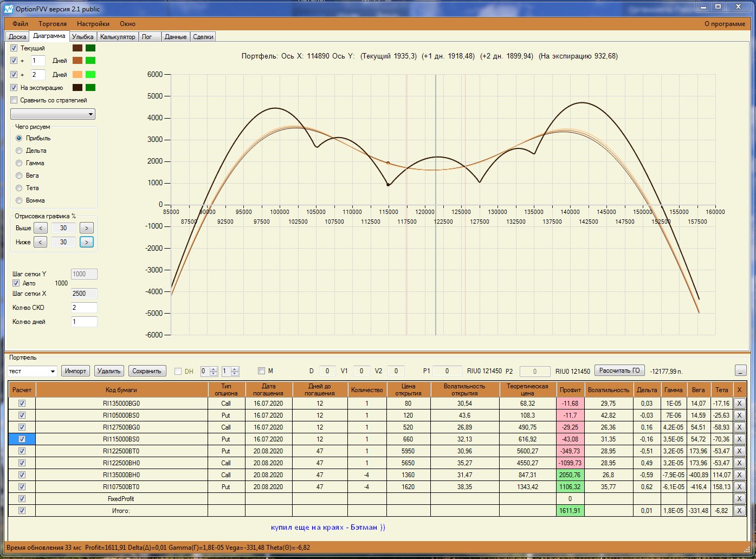Delete the RI135000BG0 row with X button

[x=739, y=404]
